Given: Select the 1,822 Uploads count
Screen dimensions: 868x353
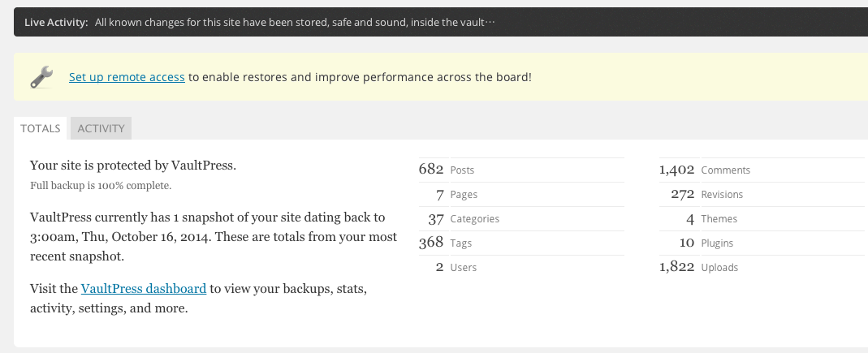Looking at the screenshot, I should pyautogui.click(x=676, y=267).
